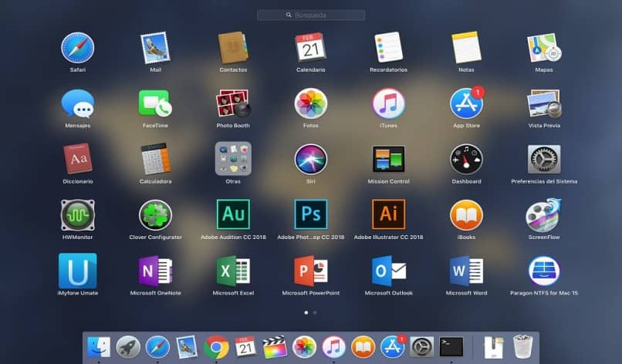Open Photo Booth
This screenshot has width=622, height=364.
tap(233, 104)
